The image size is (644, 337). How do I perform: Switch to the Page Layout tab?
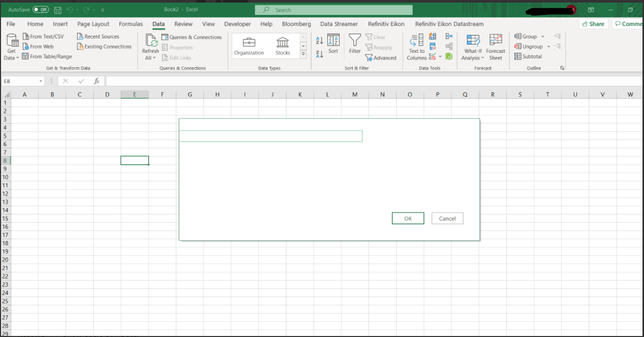pyautogui.click(x=93, y=24)
